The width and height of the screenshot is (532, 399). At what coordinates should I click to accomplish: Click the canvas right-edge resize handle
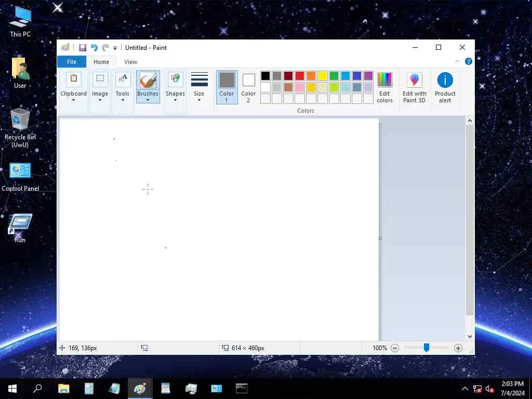(380, 238)
